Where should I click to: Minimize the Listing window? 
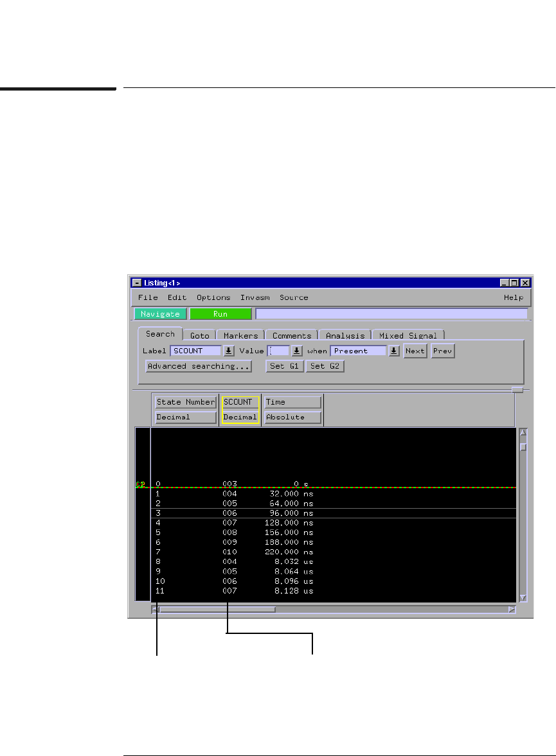click(x=505, y=283)
